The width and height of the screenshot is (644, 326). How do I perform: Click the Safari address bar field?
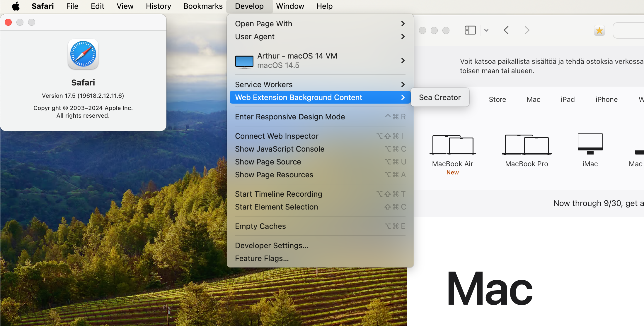tap(630, 30)
